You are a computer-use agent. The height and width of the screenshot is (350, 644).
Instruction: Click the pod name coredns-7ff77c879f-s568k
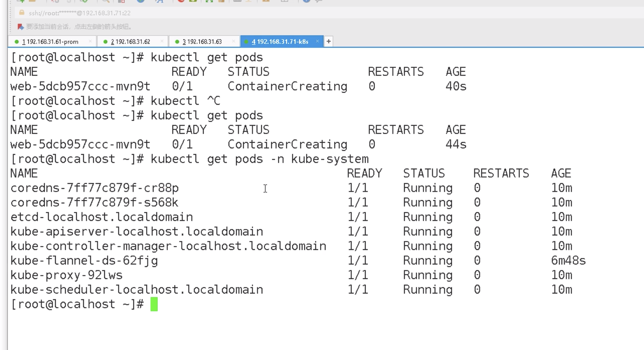tap(94, 202)
